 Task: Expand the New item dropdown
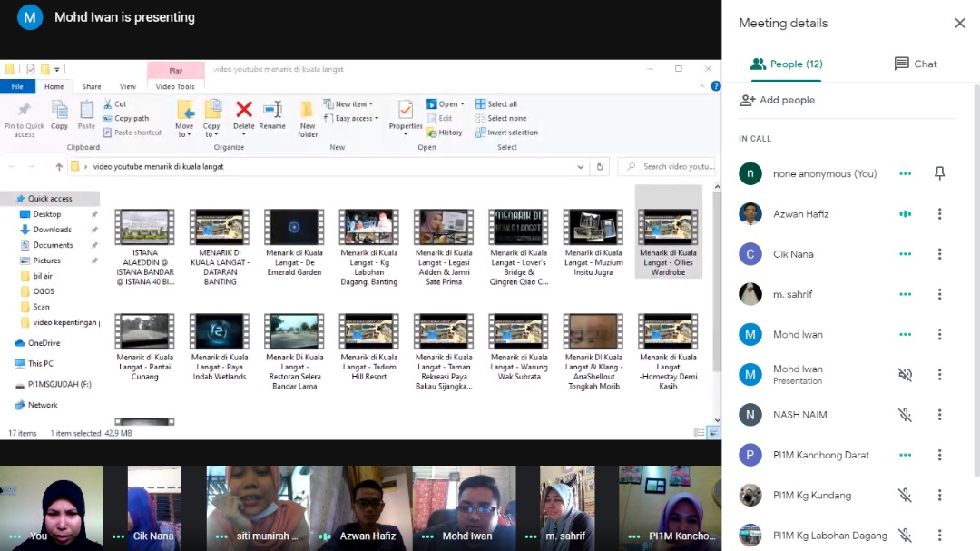(355, 104)
